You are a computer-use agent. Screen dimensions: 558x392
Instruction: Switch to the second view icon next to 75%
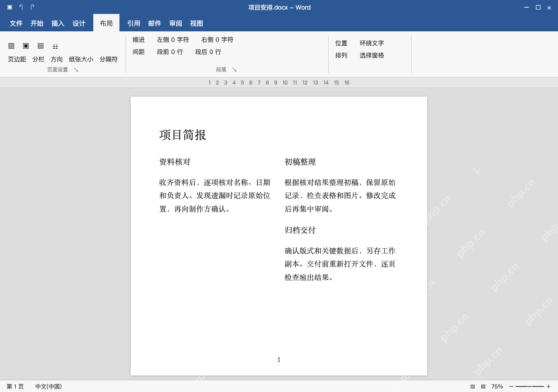(x=483, y=386)
